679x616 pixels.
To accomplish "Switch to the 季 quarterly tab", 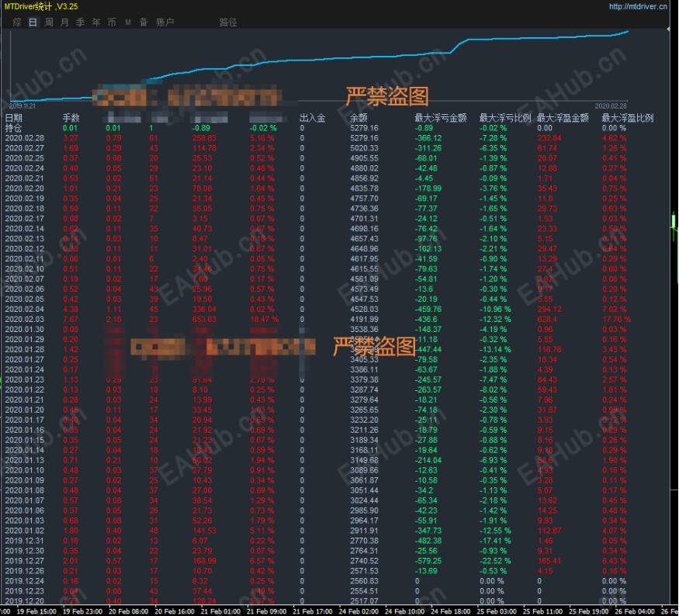I will click(x=80, y=22).
